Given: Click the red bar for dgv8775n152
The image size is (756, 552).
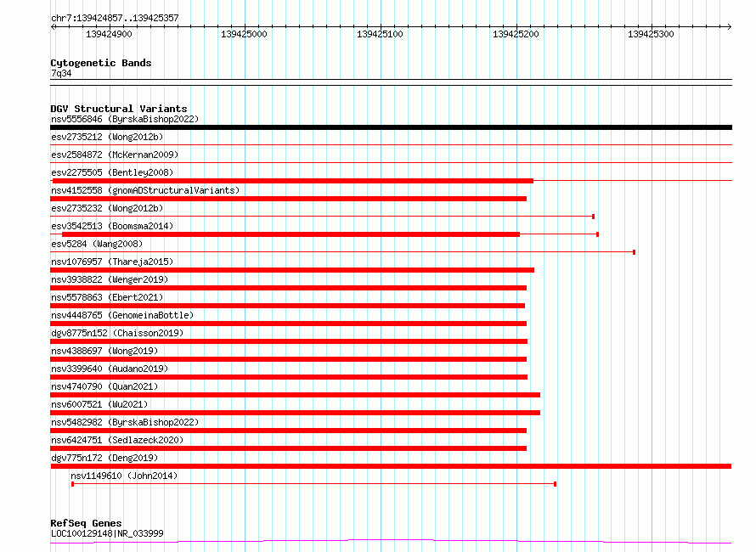Looking at the screenshot, I should pos(289,341).
